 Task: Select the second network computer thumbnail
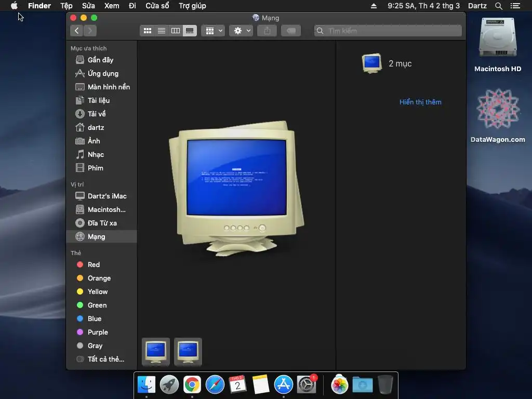coord(188,352)
